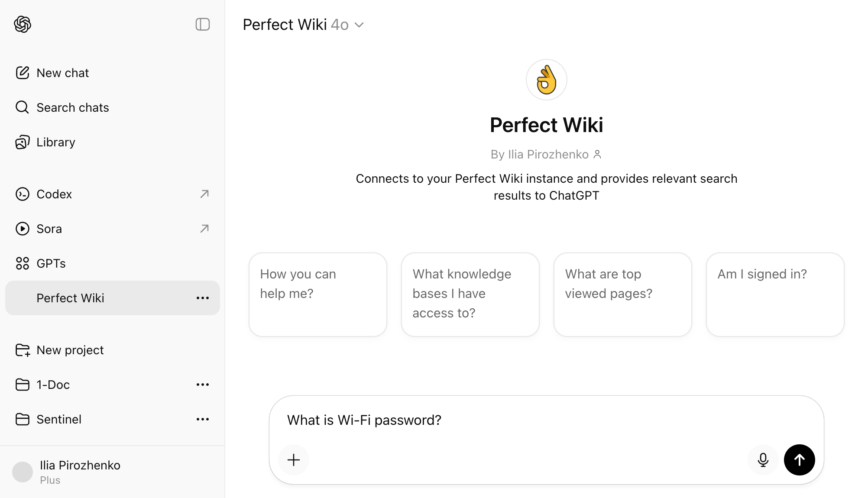Image resolution: width=868 pixels, height=498 pixels.
Task: Open options menu for Perfect Wiki chat
Action: click(x=202, y=298)
